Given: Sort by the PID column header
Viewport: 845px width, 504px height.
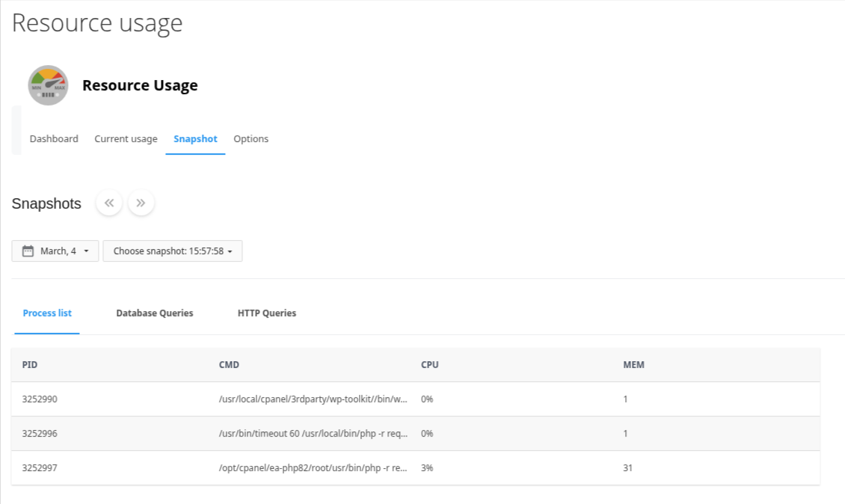Looking at the screenshot, I should [30, 365].
